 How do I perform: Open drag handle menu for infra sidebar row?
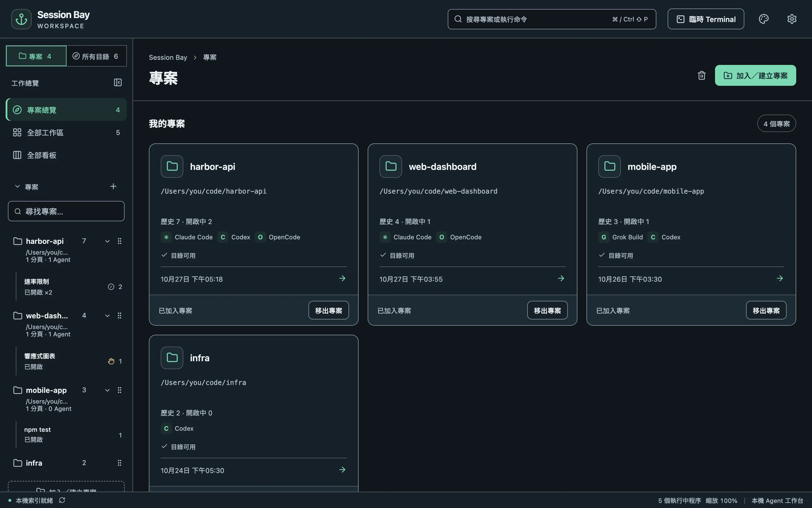(120, 463)
